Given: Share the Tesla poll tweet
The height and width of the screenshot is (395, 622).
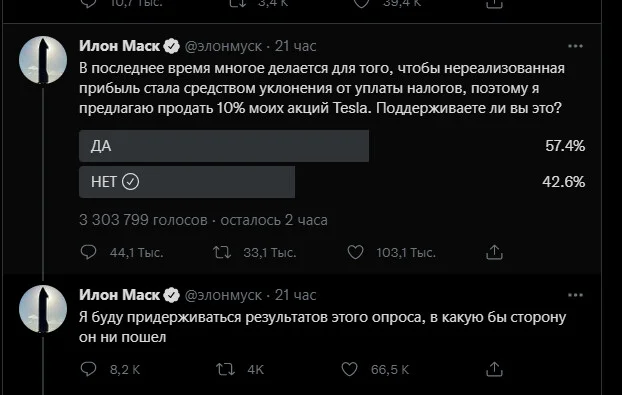Looking at the screenshot, I should point(494,252).
